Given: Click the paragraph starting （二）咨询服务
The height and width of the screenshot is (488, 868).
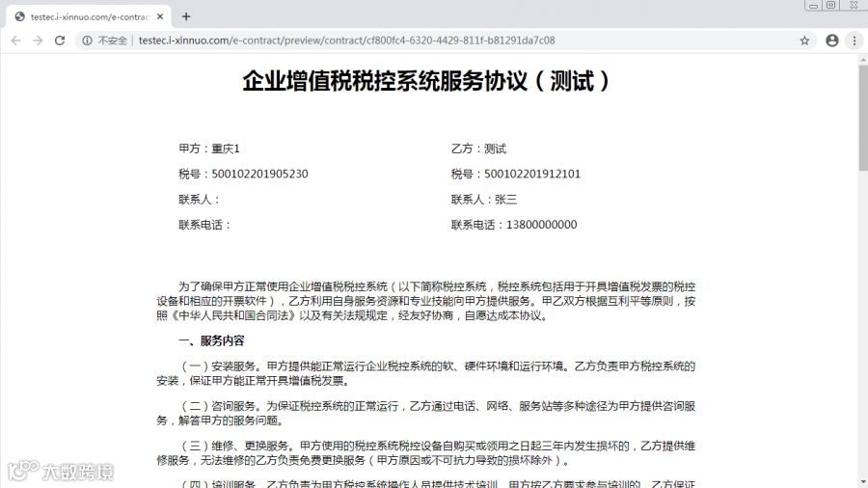Looking at the screenshot, I should [x=425, y=414].
